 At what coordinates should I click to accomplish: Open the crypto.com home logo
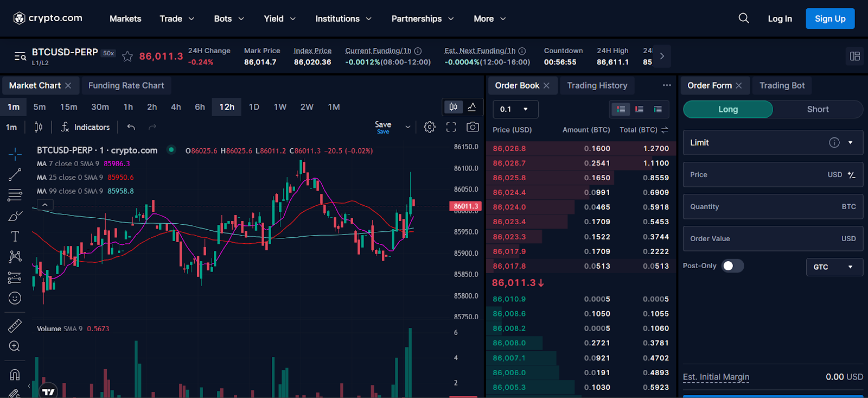tap(48, 18)
